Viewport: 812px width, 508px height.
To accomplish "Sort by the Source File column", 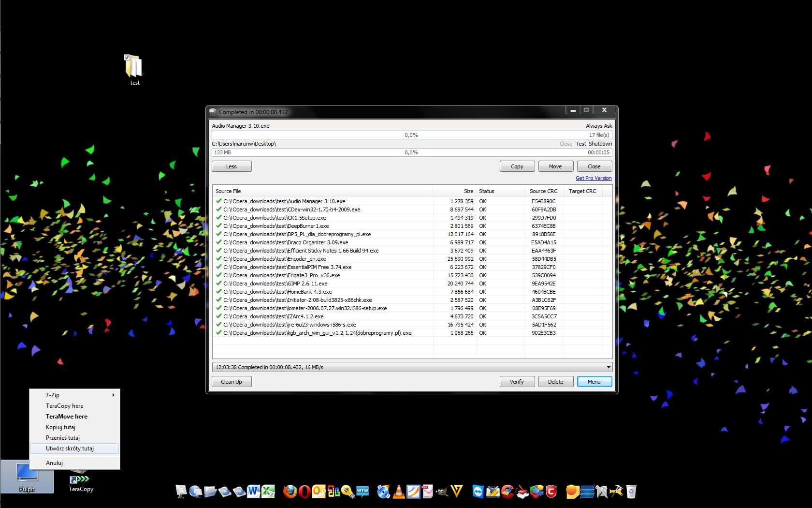I will 322,191.
